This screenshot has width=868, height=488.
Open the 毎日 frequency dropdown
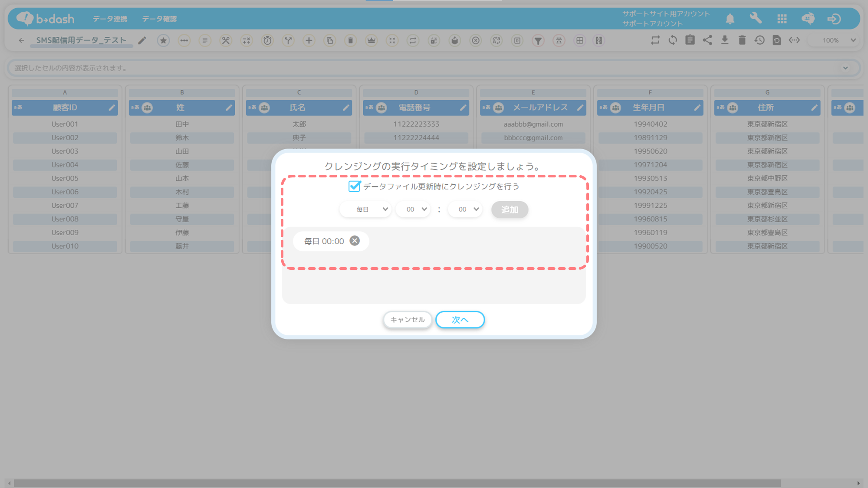[x=365, y=210]
